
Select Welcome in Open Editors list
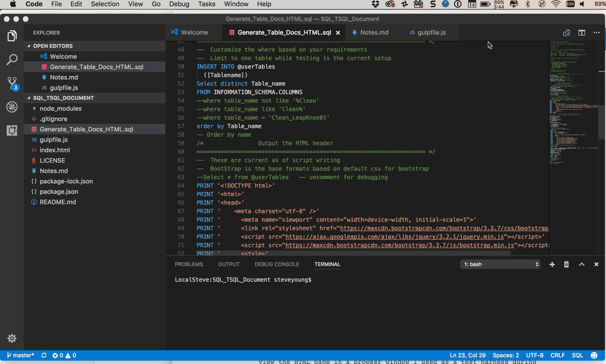(x=95, y=56)
